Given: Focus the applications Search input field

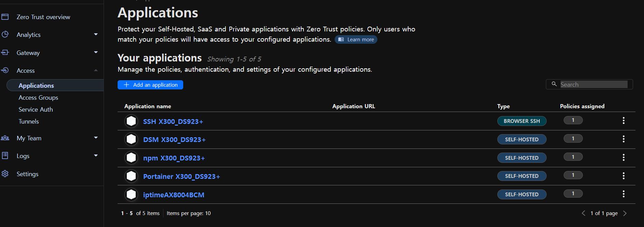Looking at the screenshot, I should 594,84.
